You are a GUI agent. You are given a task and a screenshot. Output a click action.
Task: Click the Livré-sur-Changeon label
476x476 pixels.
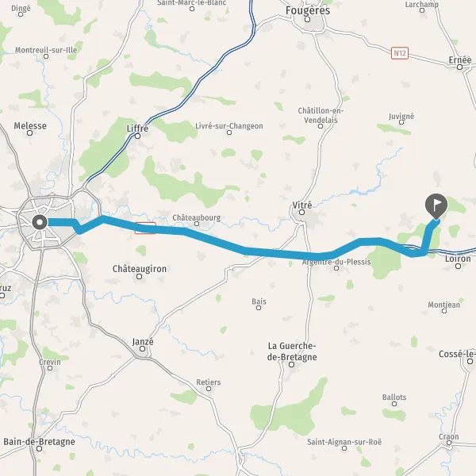tap(229, 125)
